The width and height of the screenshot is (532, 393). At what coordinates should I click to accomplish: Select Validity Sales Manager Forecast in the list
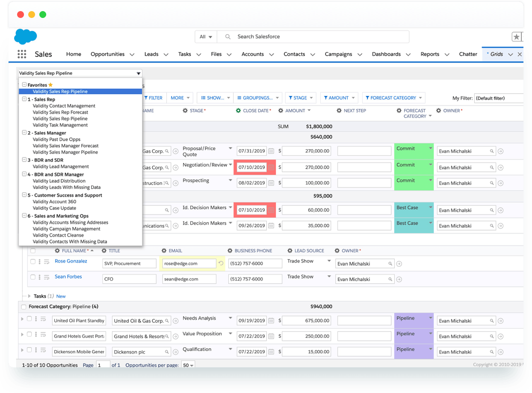point(66,146)
